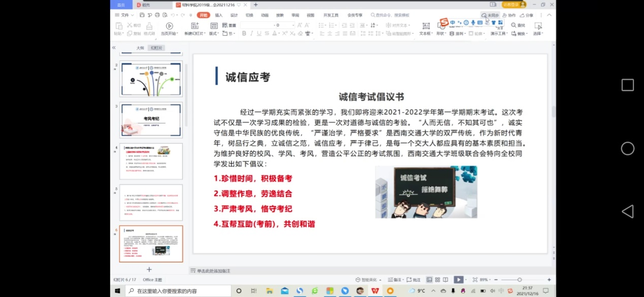Switch to the 大纲 outline tab
Viewport: 644px width, 297px height.
coord(140,48)
